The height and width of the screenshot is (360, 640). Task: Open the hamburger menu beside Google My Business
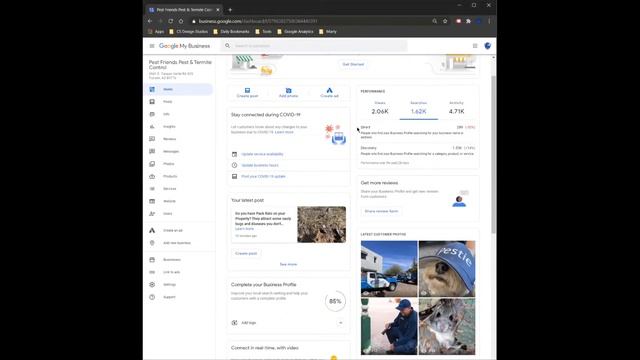coord(152,46)
